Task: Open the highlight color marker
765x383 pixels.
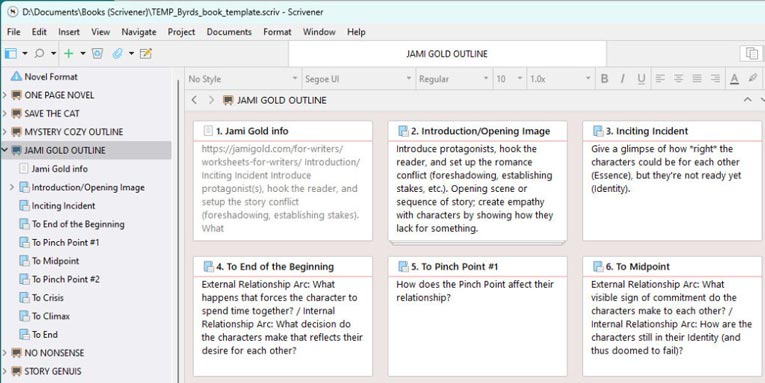Action: coord(753,79)
